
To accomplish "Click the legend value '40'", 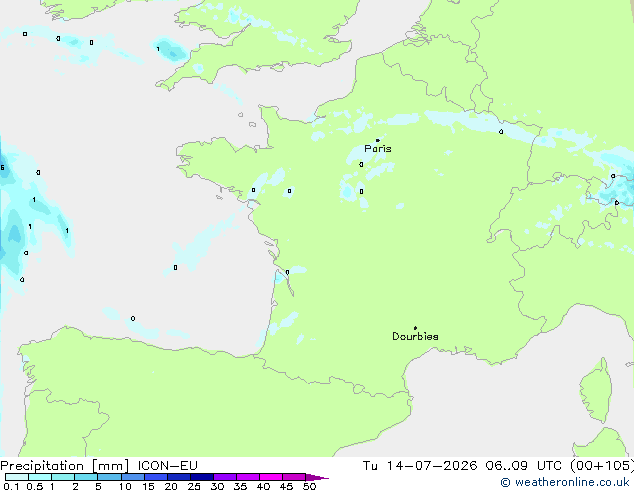I will [x=263, y=486].
